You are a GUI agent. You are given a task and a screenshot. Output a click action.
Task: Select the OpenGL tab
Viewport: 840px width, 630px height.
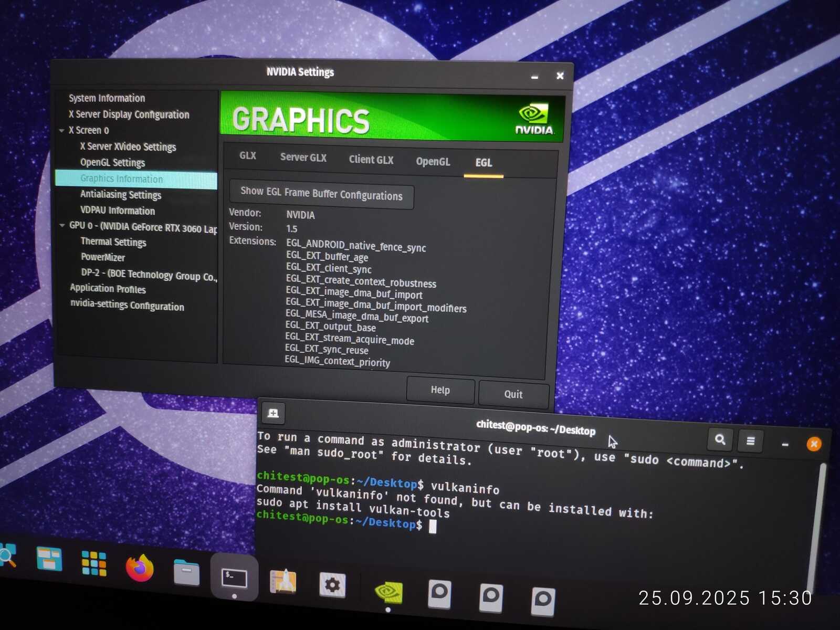[x=433, y=161]
